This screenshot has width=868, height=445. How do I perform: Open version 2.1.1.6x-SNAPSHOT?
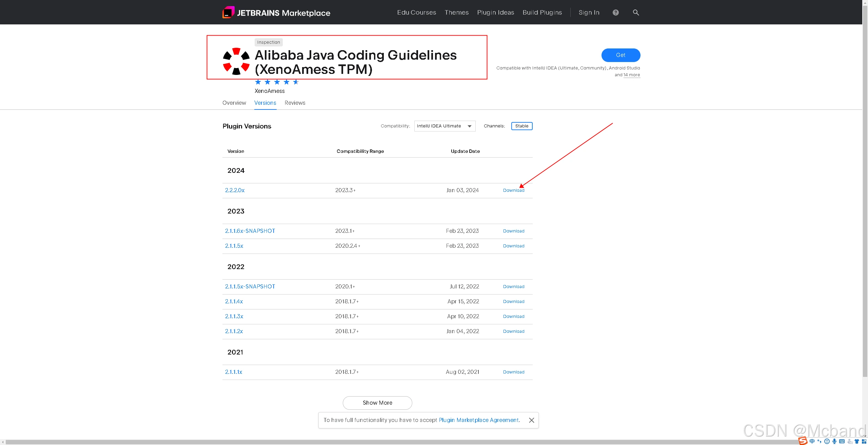[x=250, y=231]
